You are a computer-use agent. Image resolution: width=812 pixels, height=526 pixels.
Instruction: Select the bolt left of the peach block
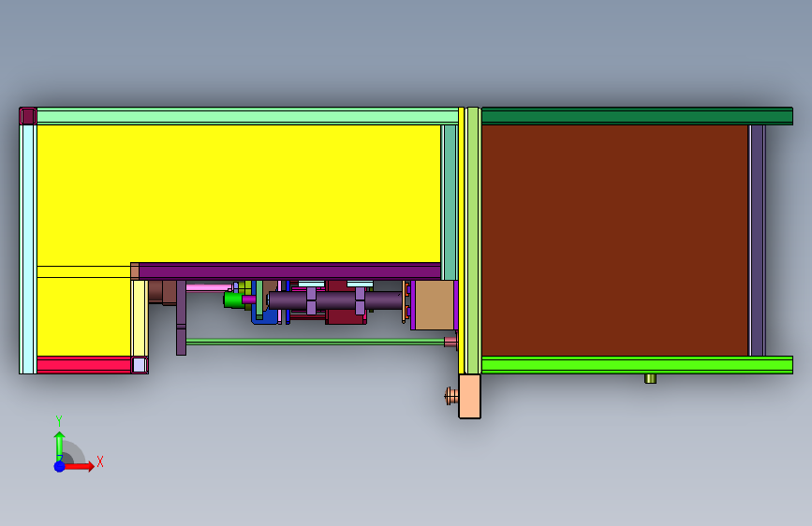click(451, 397)
